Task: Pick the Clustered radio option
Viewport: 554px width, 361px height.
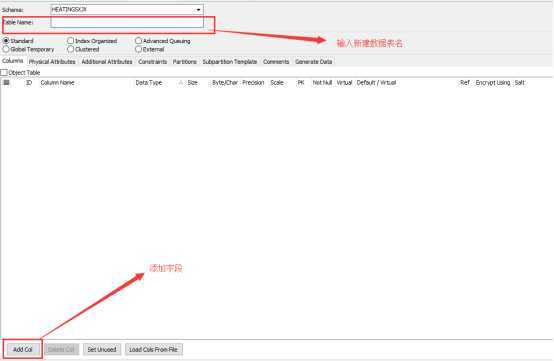Action: [x=70, y=49]
